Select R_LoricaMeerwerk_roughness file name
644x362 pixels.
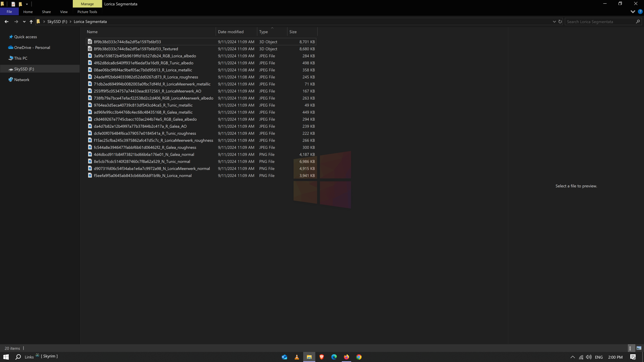tap(153, 140)
